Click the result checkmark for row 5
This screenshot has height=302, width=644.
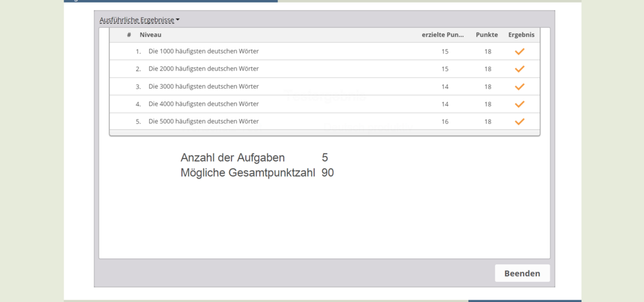pyautogui.click(x=519, y=121)
